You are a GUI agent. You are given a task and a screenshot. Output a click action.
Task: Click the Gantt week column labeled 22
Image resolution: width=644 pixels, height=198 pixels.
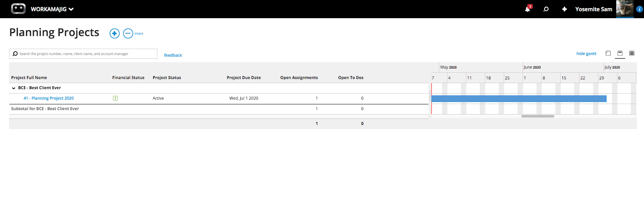pos(589,78)
